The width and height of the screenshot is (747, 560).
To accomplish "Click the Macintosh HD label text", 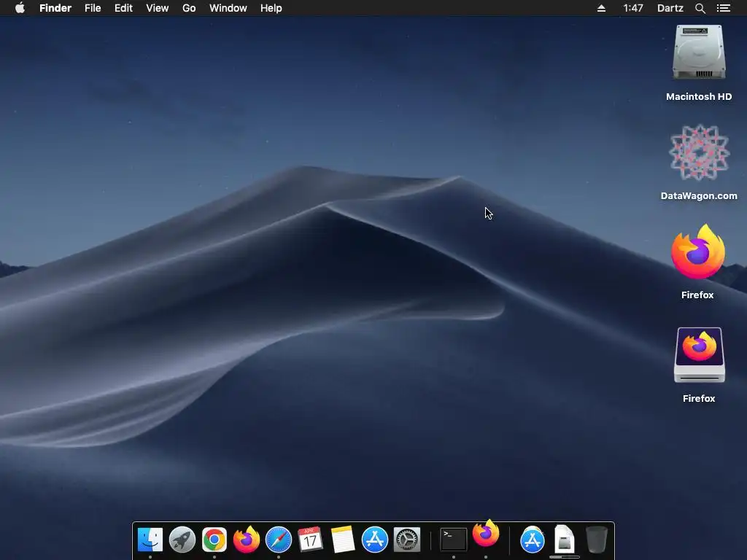I will [699, 97].
